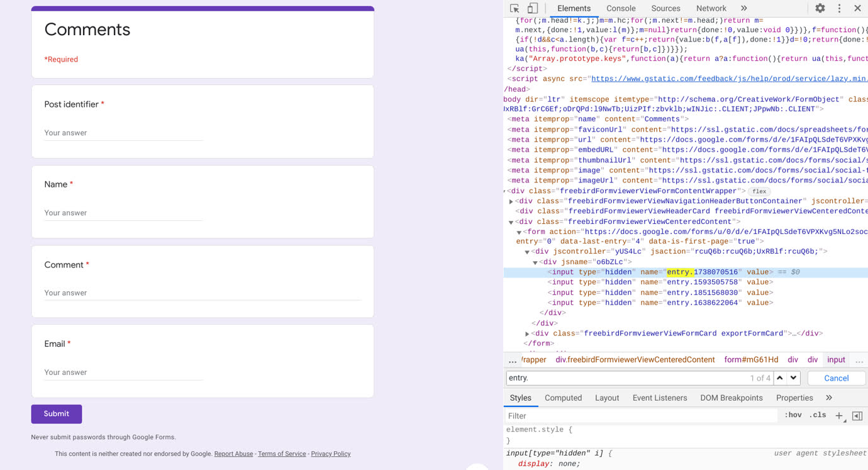
Task: Toggle the device toolbar icon
Action: [x=533, y=8]
